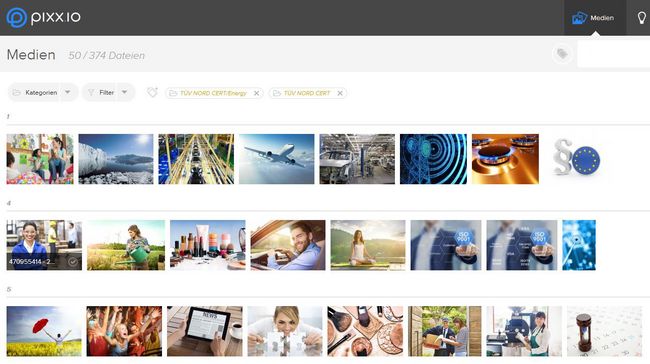Screen dimensions: 650x364
Task: Click the tag icon beside search field
Action: [x=563, y=54]
